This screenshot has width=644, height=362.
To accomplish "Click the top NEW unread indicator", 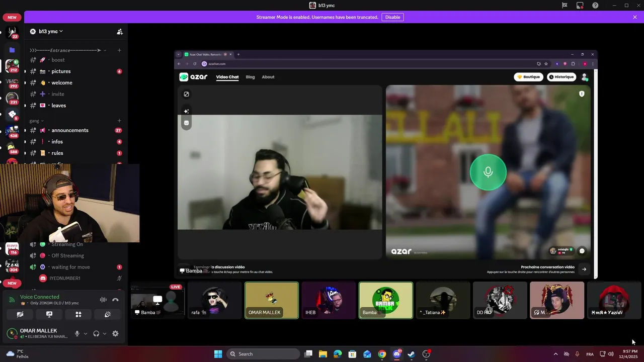I will pos(12,17).
